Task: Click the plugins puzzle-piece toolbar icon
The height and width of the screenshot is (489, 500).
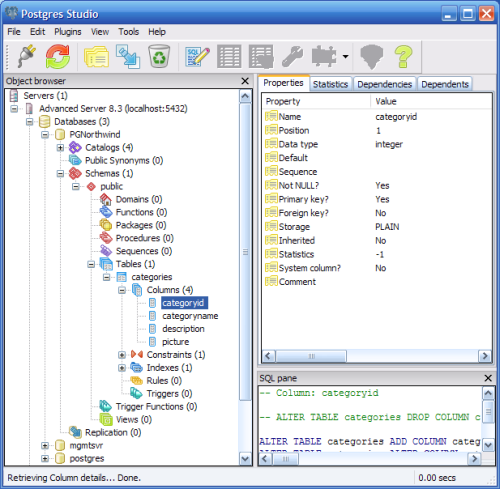Action: 324,57
